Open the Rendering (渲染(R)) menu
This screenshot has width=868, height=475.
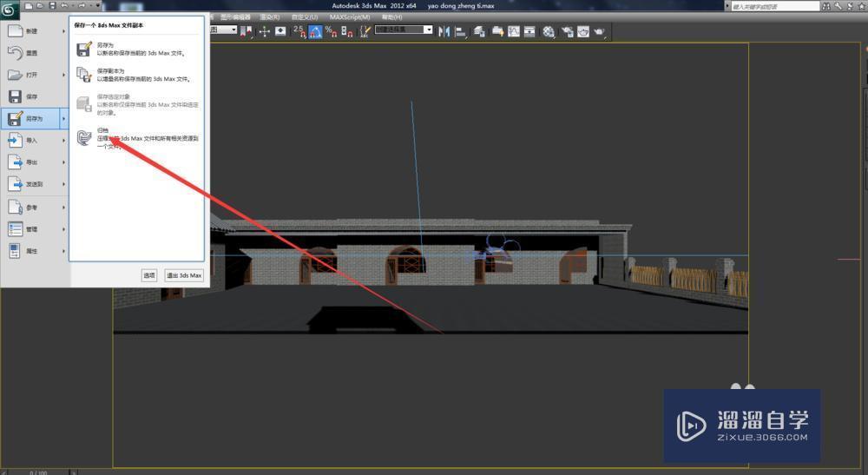pos(269,17)
